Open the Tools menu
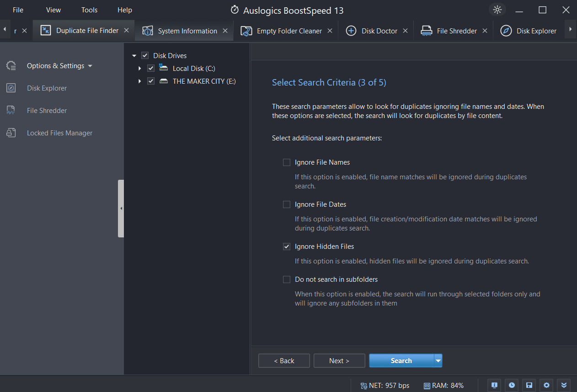Image resolution: width=577 pixels, height=392 pixels. click(x=89, y=10)
